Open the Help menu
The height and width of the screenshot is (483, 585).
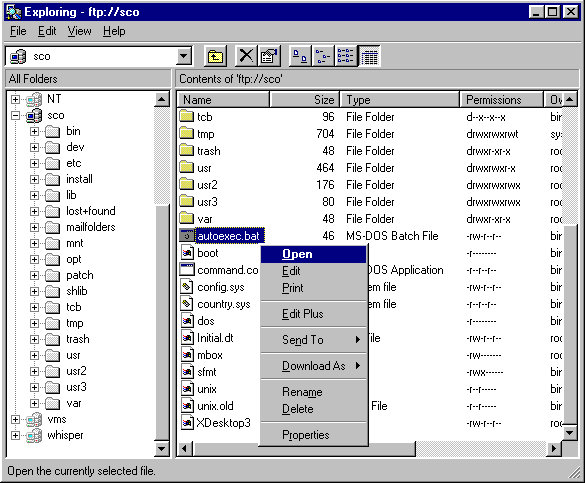(114, 31)
